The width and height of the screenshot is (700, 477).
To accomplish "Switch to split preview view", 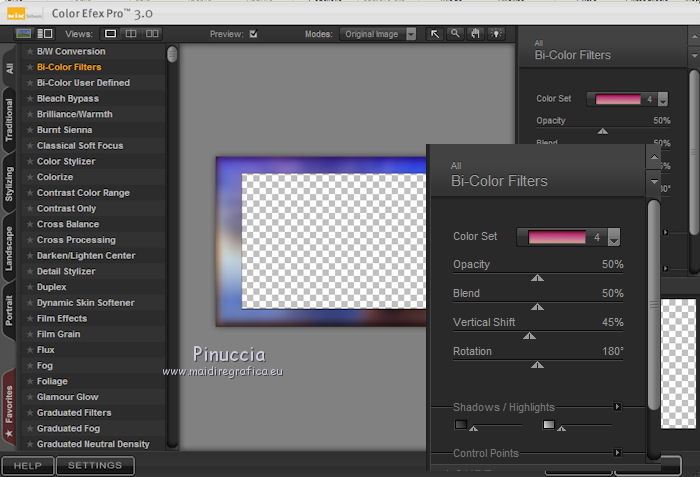I will click(x=131, y=34).
